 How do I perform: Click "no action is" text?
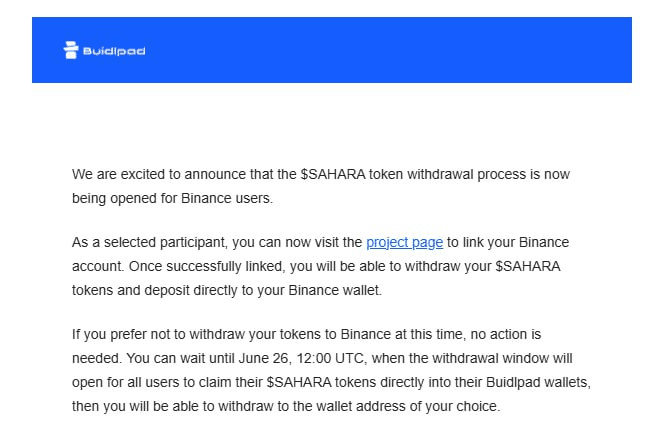point(506,335)
